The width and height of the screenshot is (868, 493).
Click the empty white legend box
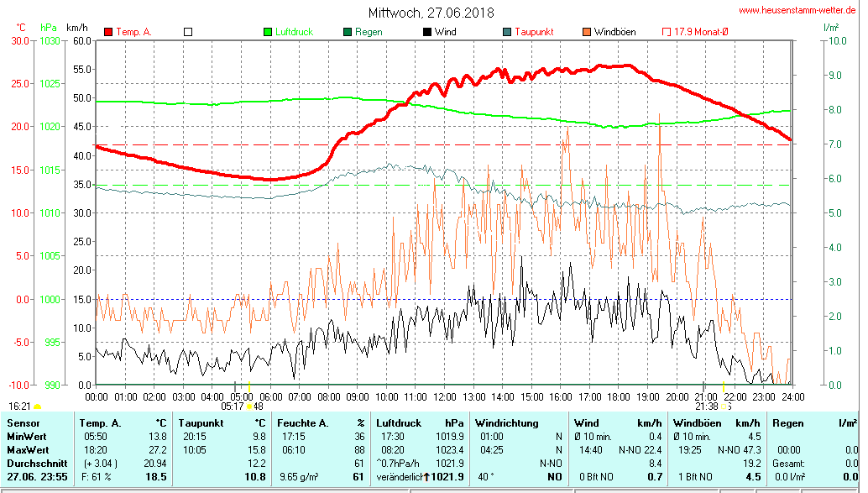click(x=188, y=32)
